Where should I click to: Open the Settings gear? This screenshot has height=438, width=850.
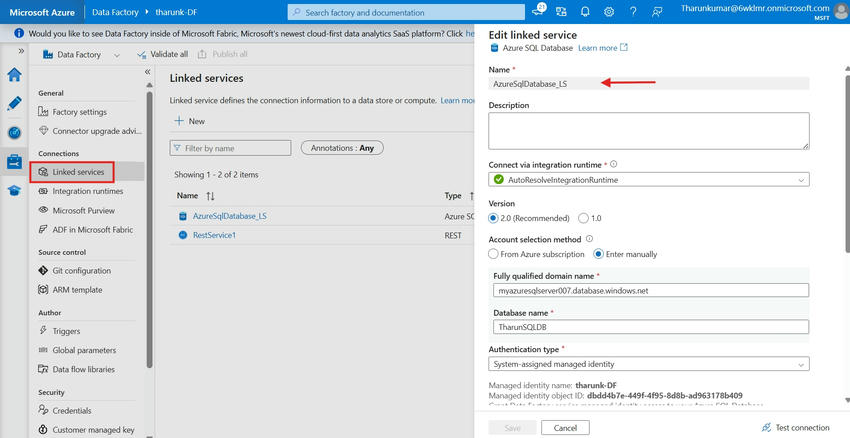coord(609,12)
